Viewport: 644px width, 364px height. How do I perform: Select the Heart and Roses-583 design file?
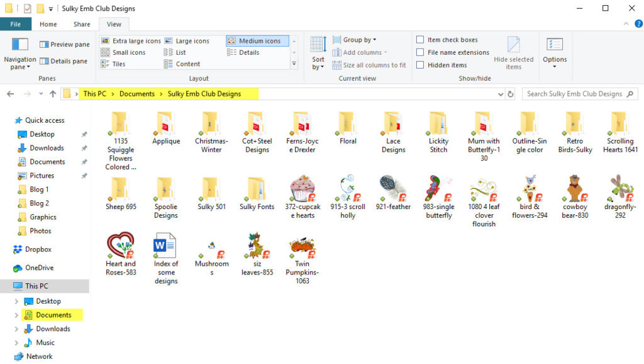[120, 254]
